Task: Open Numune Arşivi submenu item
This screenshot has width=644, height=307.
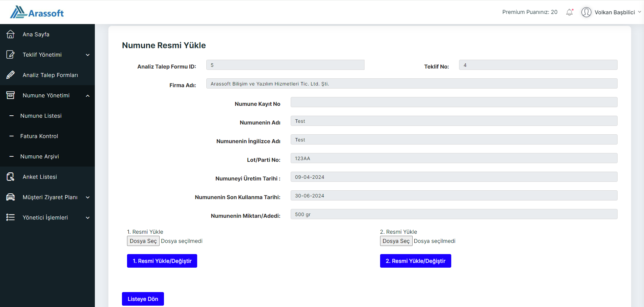Action: pos(40,156)
